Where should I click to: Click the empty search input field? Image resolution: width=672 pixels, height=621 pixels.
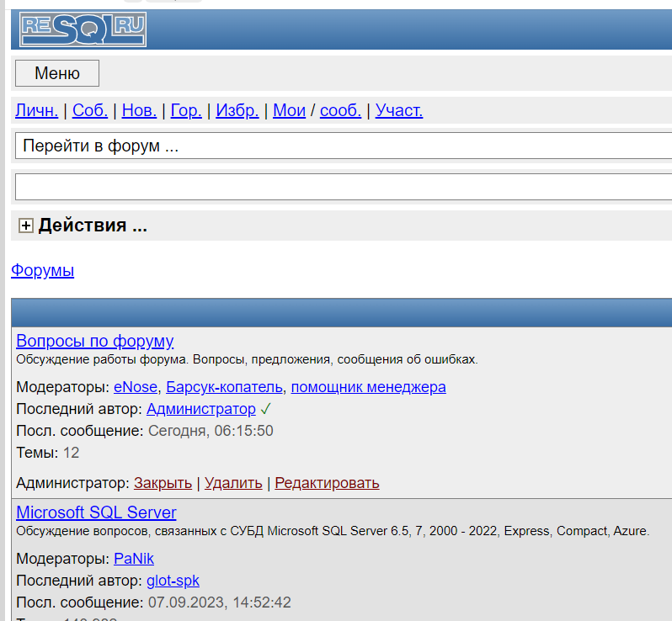[x=344, y=187]
